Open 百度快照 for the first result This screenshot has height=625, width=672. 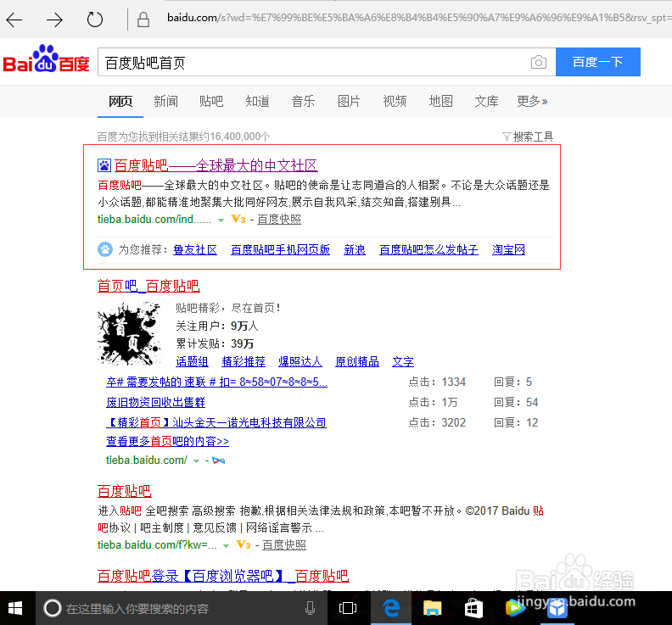pyautogui.click(x=279, y=220)
